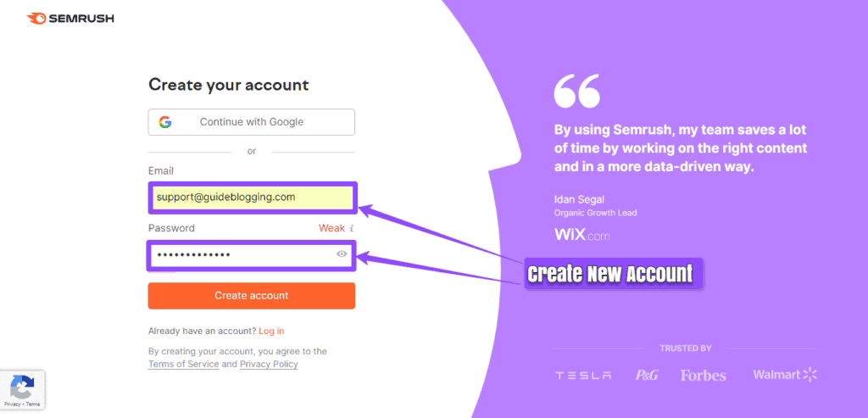Click the reCAPTCHA Privacy link
Viewport: 868px width, 418px height.
12,404
